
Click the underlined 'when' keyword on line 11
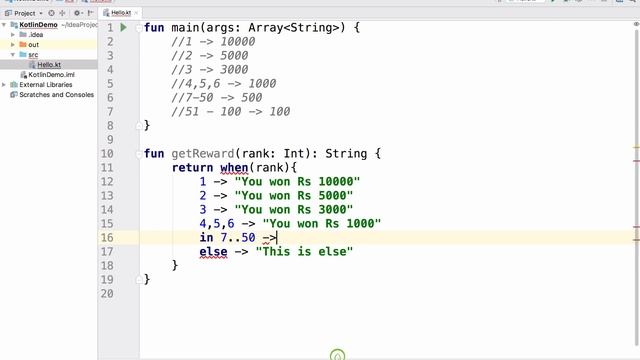coord(234,168)
